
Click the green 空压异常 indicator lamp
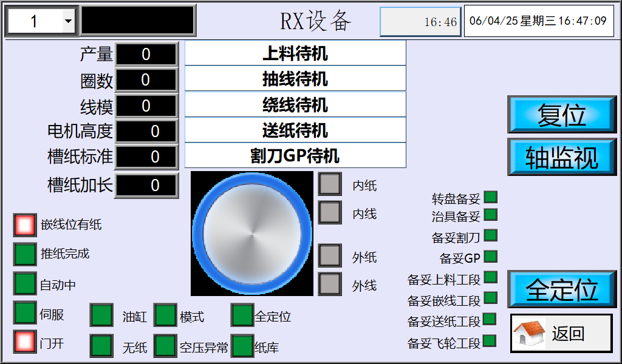(165, 346)
